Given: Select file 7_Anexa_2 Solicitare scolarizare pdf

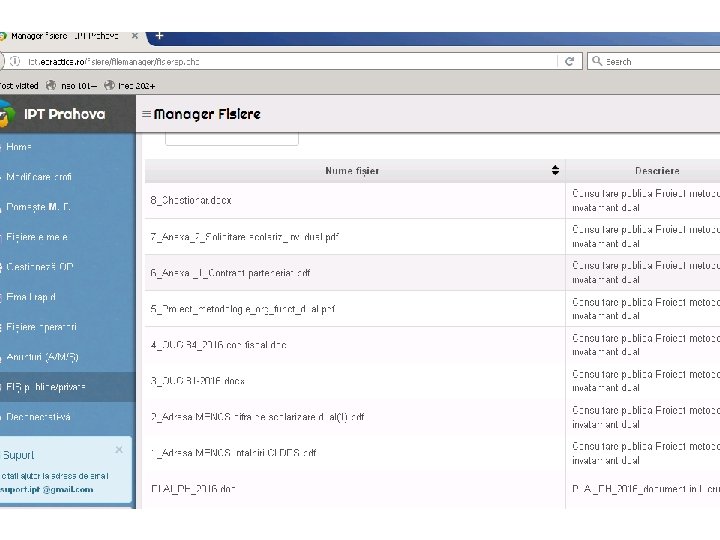Looking at the screenshot, I should point(245,237).
